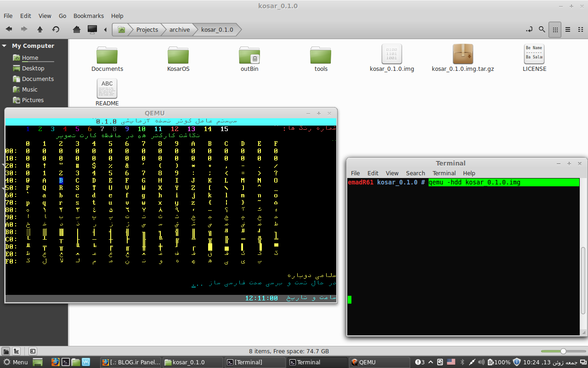The height and width of the screenshot is (368, 588).
Task: Switch to compact view mode
Action: [x=580, y=29]
